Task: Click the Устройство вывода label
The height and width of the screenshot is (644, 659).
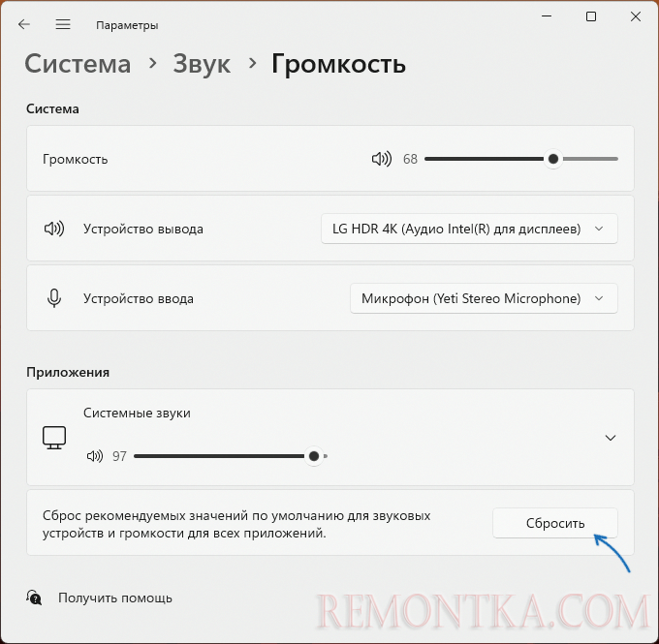Action: tap(143, 229)
